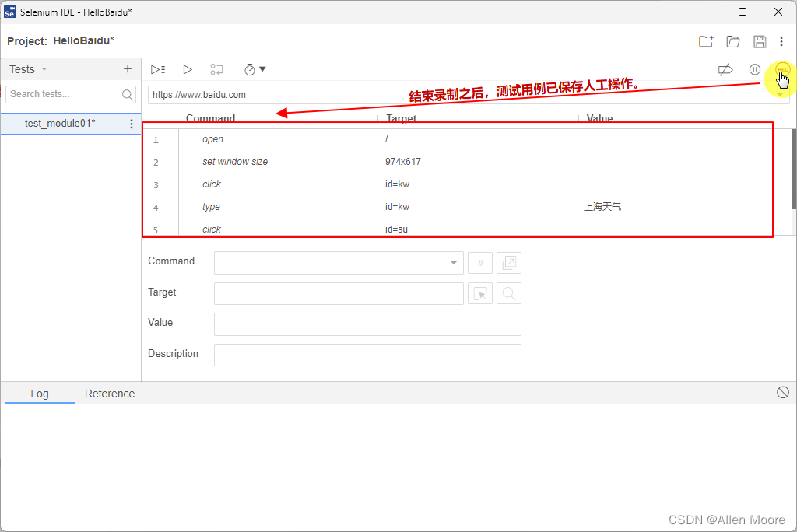Open test_module01 options menu
Viewport: 797px width, 532px height.
click(x=131, y=124)
